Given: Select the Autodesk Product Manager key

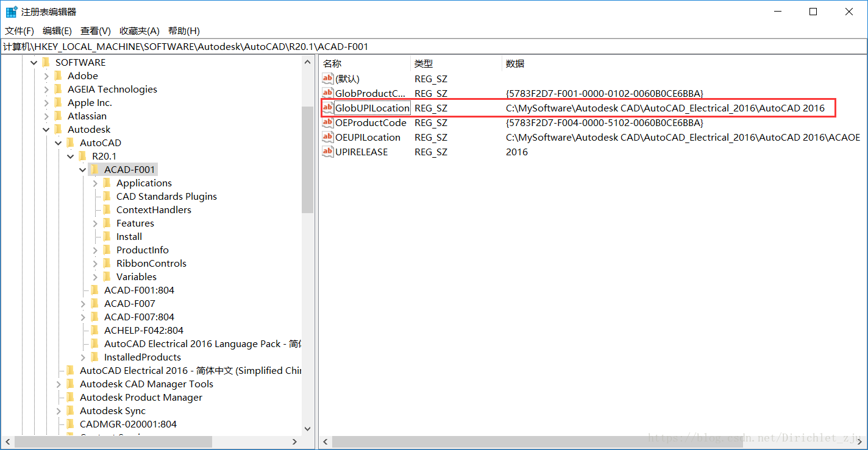Looking at the screenshot, I should coord(141,397).
